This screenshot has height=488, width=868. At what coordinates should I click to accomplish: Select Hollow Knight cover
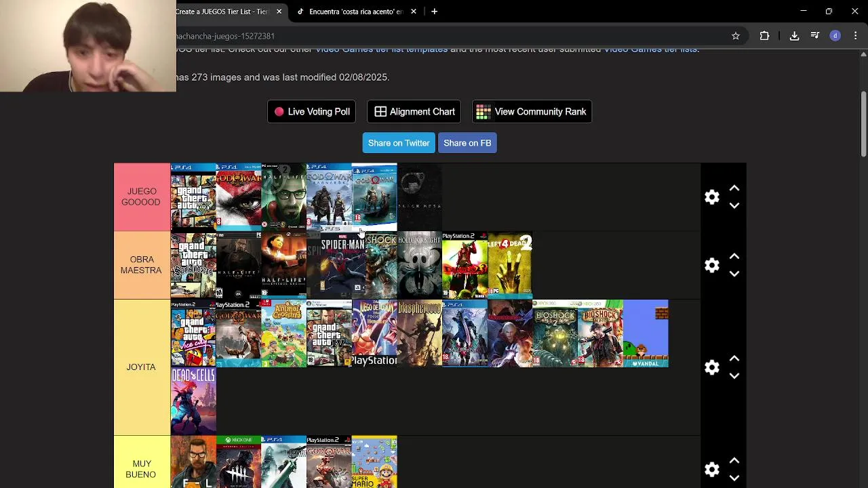(x=420, y=265)
